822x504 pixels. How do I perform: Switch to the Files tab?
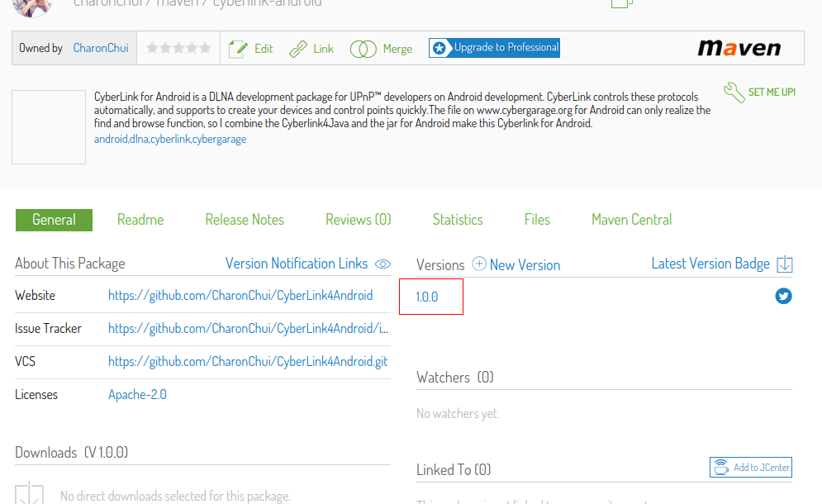pos(537,220)
